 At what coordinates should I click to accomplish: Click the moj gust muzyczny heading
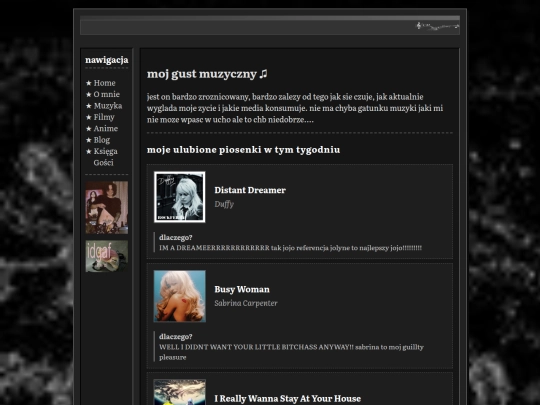click(207, 74)
